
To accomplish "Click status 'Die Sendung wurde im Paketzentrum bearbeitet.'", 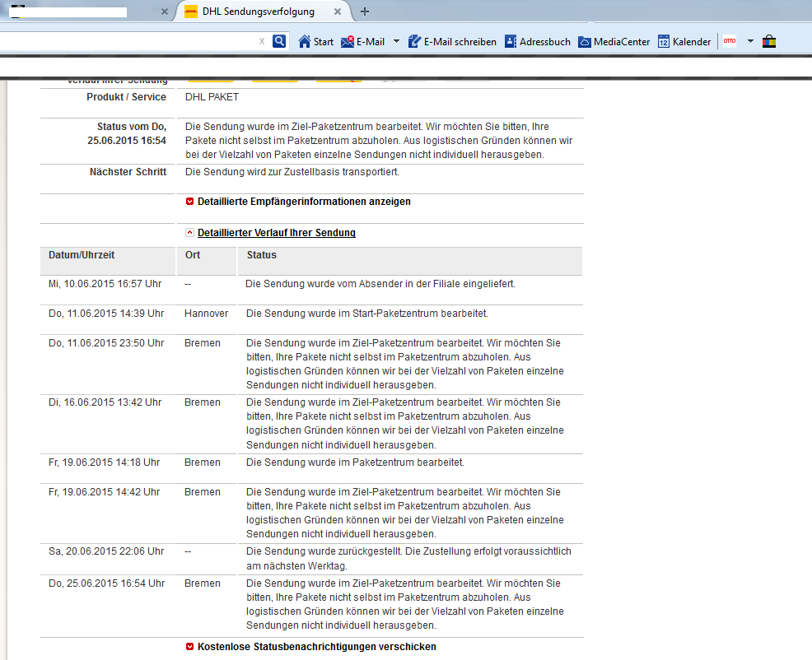I will click(355, 462).
